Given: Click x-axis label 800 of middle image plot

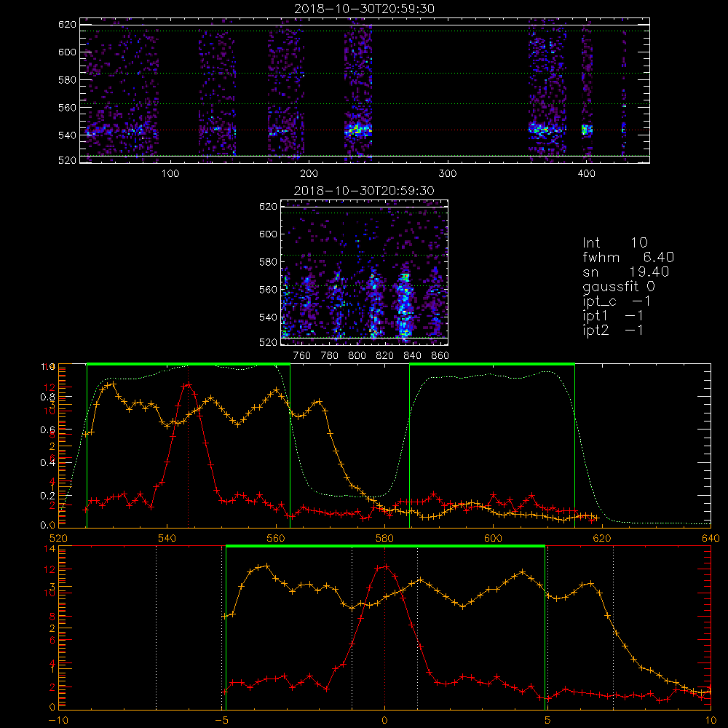Looking at the screenshot, I should [x=357, y=356].
